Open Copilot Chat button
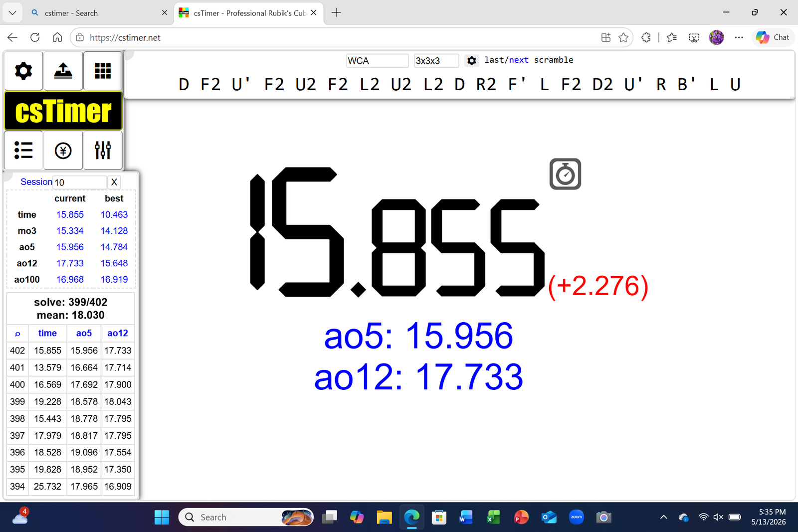Viewport: 798px width, 532px height. 773,37
